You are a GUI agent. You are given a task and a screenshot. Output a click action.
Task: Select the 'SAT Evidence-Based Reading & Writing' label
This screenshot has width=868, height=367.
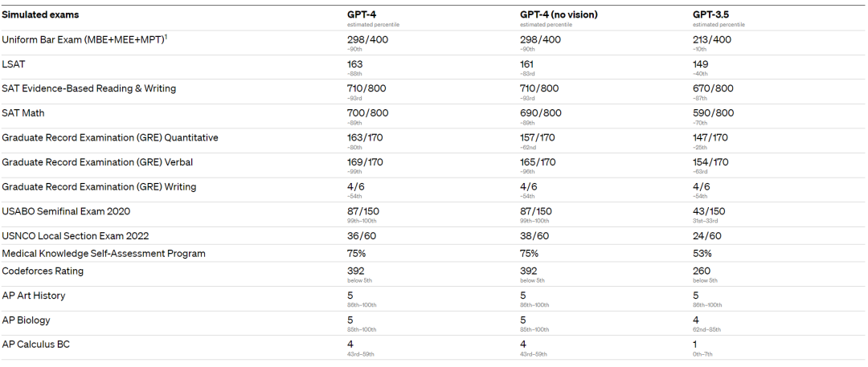coord(89,88)
